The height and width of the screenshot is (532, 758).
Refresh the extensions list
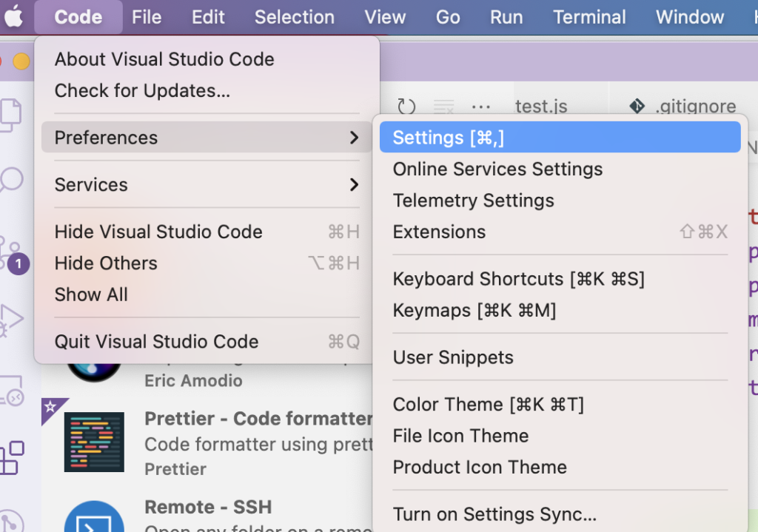(x=406, y=107)
